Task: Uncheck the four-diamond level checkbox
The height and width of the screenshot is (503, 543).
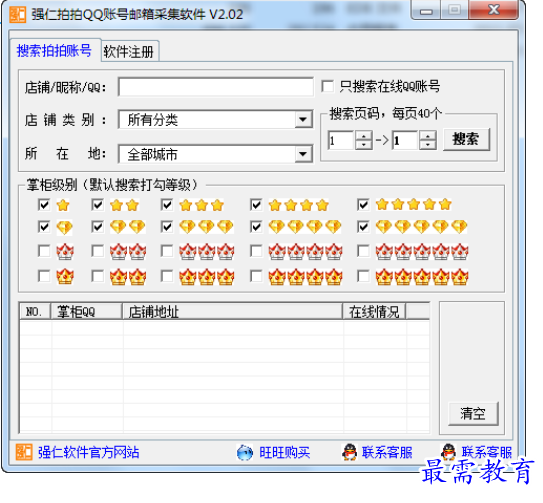Action: (256, 227)
